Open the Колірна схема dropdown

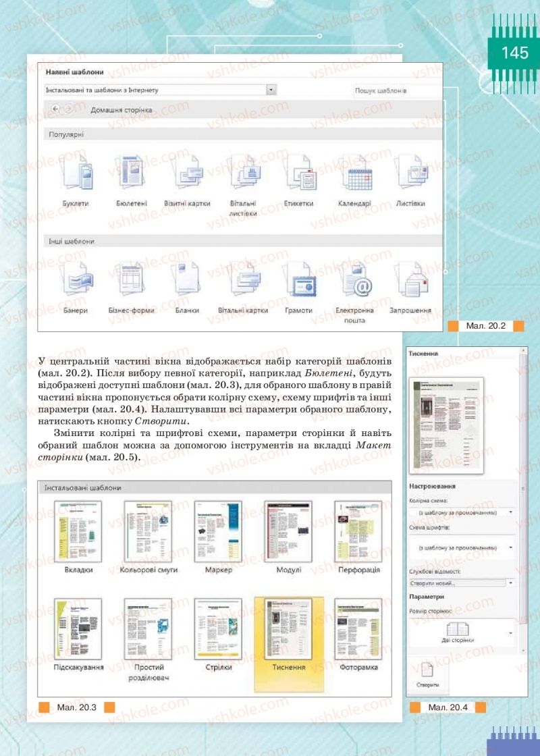(x=462, y=512)
